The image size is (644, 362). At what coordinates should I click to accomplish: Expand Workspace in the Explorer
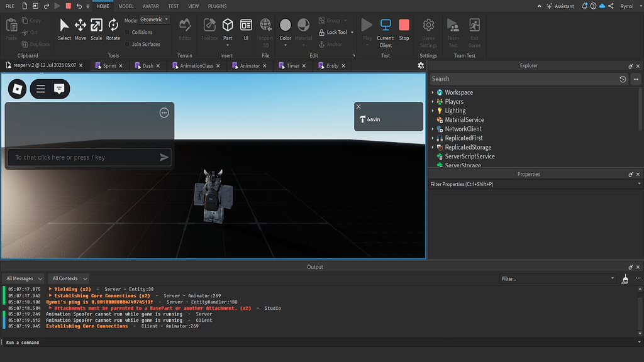[x=433, y=92]
